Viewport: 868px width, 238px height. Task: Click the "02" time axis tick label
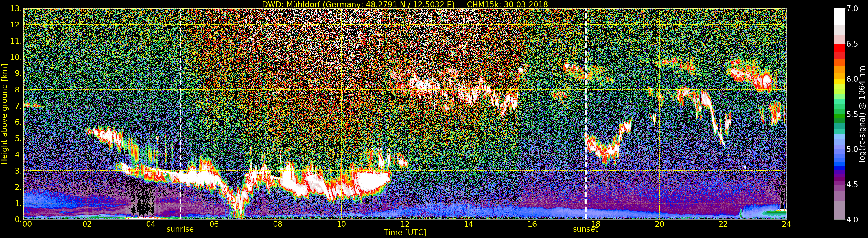pos(87,224)
